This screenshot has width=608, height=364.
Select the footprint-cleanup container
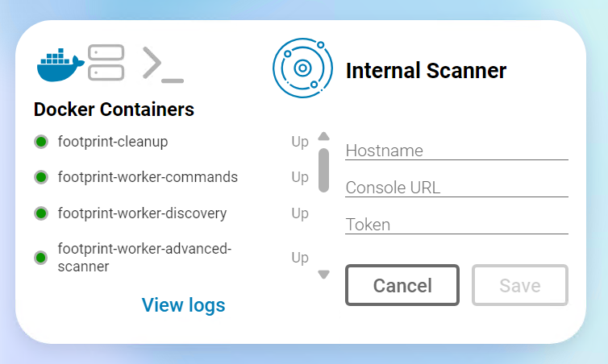click(x=113, y=142)
